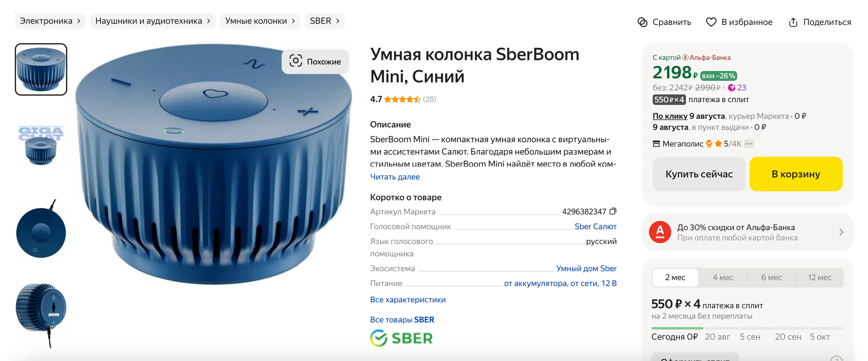The image size is (868, 361).
Task: Click the similar items camera icon
Action: 296,61
